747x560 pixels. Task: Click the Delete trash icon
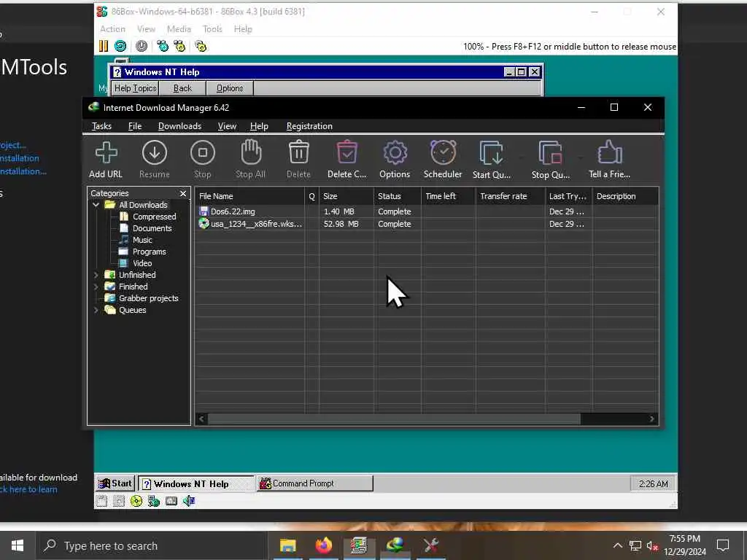pyautogui.click(x=298, y=153)
